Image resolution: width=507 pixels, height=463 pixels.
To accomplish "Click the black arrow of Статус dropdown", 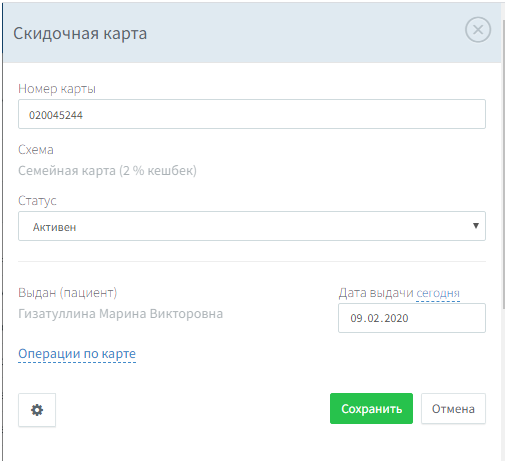I will pos(476,226).
